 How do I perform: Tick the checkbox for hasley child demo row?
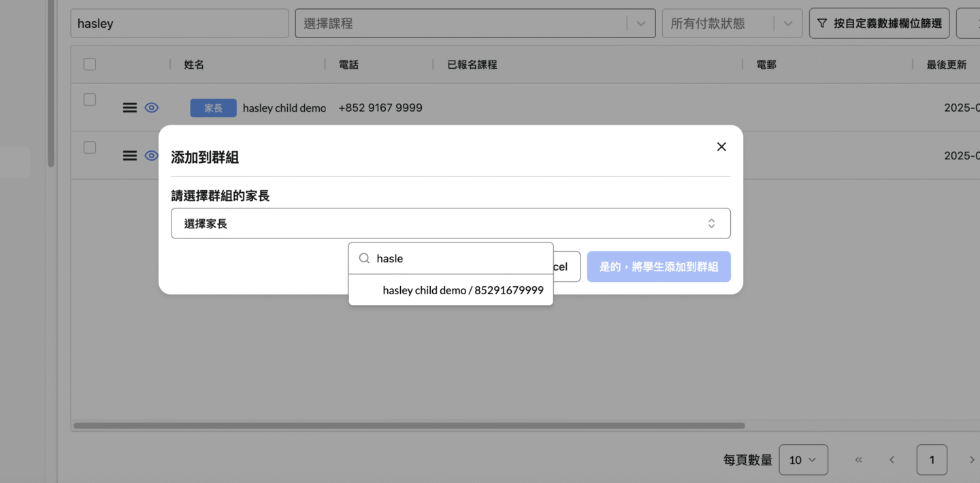[x=90, y=99]
